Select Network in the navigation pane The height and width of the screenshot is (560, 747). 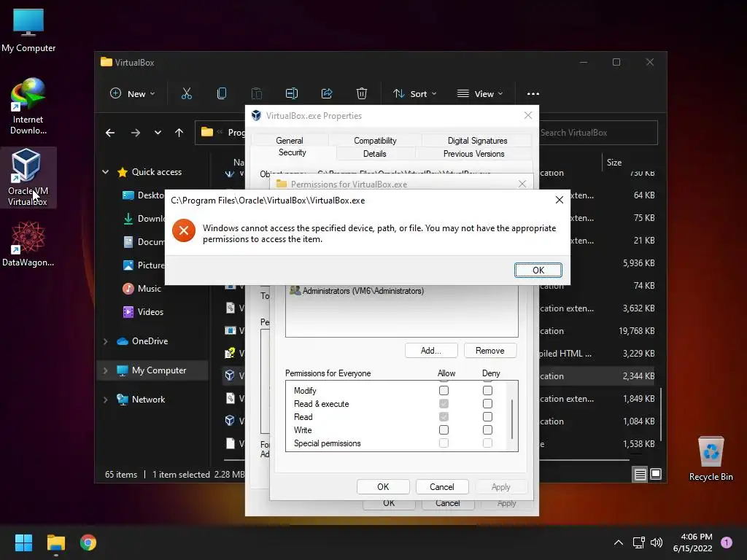[148, 399]
